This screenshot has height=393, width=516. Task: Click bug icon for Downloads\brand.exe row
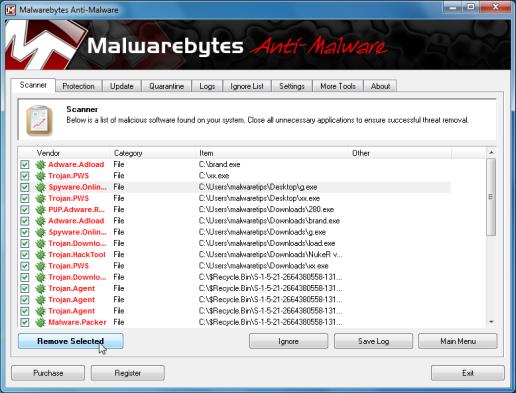pyautogui.click(x=40, y=221)
